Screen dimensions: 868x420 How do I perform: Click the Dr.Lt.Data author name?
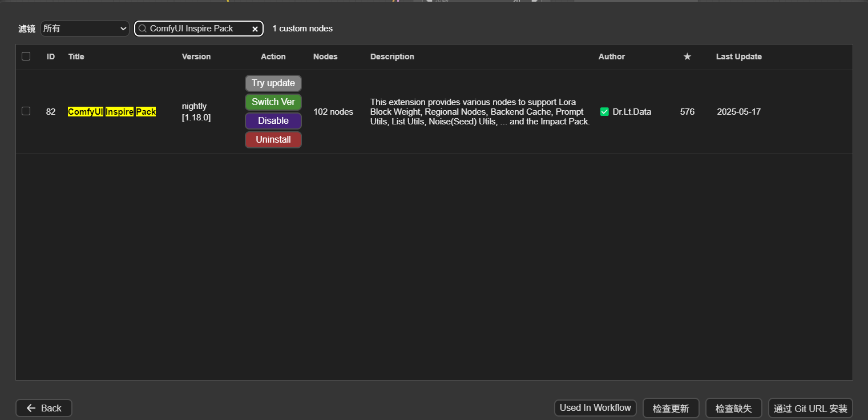click(x=632, y=112)
